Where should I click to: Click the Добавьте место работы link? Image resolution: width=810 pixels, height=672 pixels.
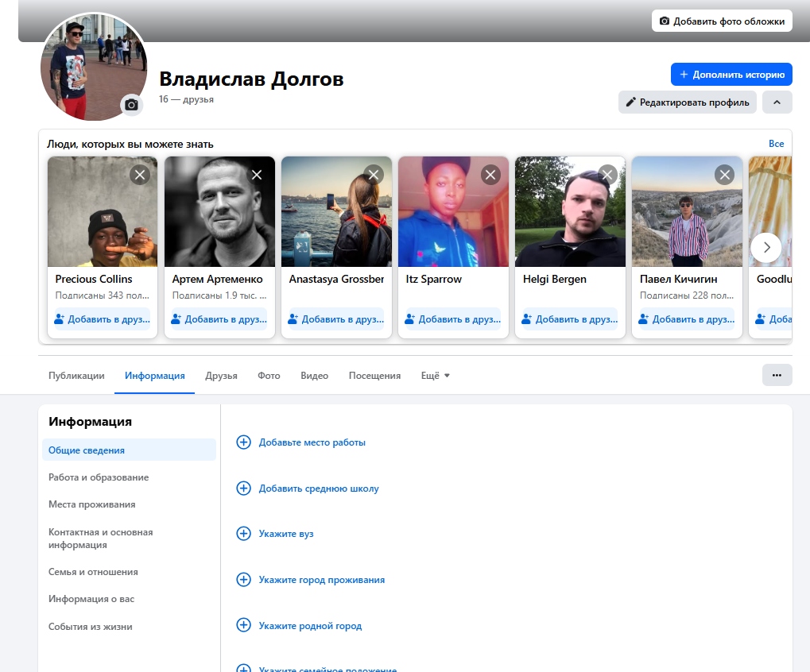(x=312, y=442)
